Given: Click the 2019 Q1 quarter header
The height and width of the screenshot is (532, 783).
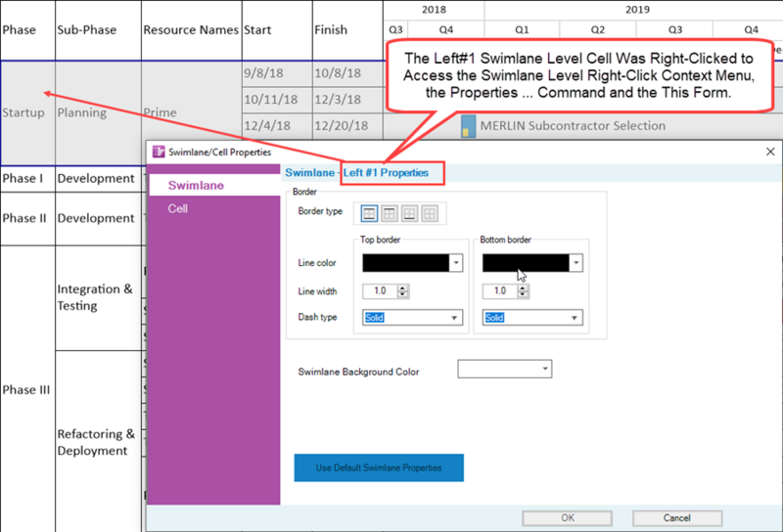Looking at the screenshot, I should 522,30.
